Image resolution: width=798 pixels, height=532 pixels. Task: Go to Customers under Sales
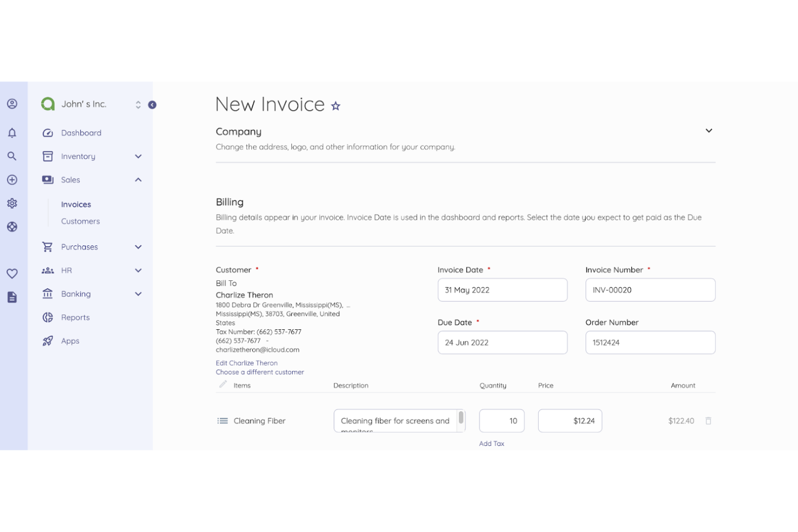click(x=80, y=222)
